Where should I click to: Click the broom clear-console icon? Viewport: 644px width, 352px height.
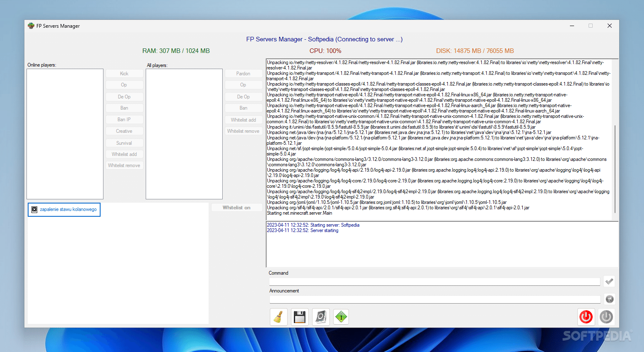(x=279, y=317)
